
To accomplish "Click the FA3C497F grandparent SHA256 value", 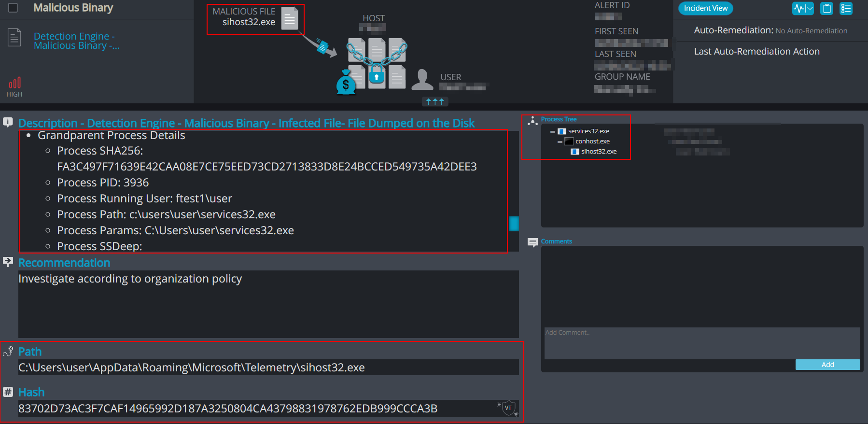I will [267, 167].
